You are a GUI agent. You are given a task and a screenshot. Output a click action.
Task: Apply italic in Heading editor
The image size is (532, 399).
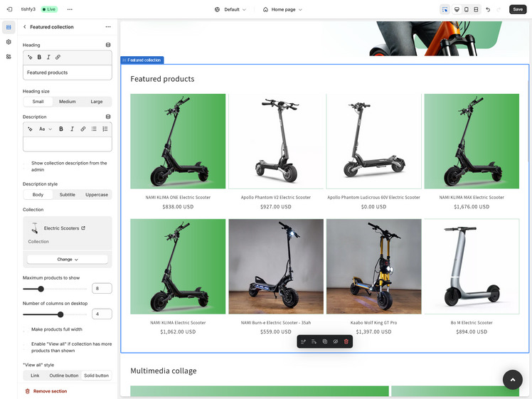(x=48, y=58)
